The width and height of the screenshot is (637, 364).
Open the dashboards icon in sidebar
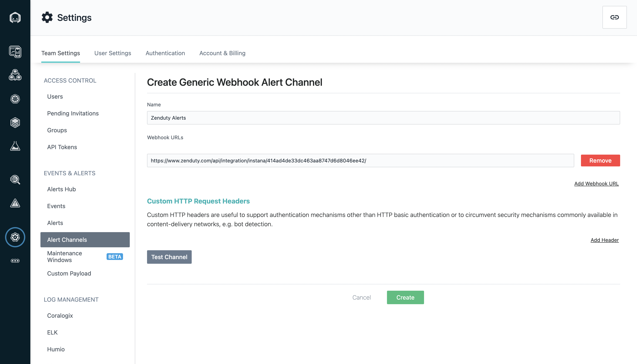coord(15,52)
